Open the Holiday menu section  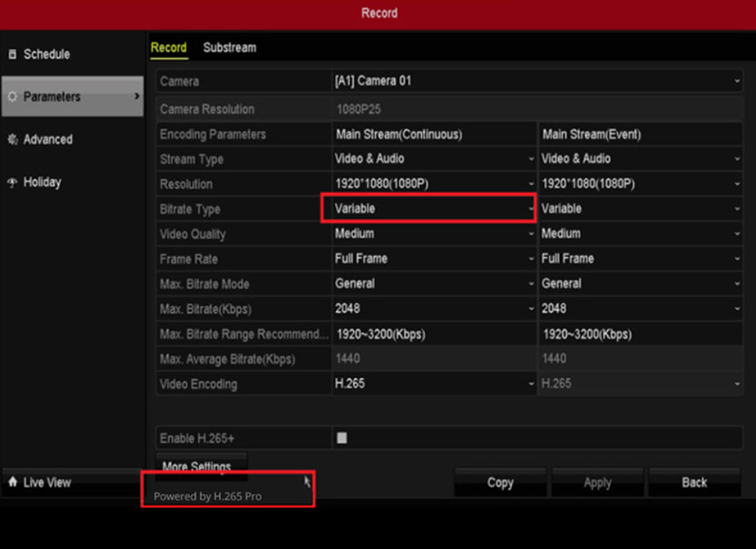click(x=42, y=182)
